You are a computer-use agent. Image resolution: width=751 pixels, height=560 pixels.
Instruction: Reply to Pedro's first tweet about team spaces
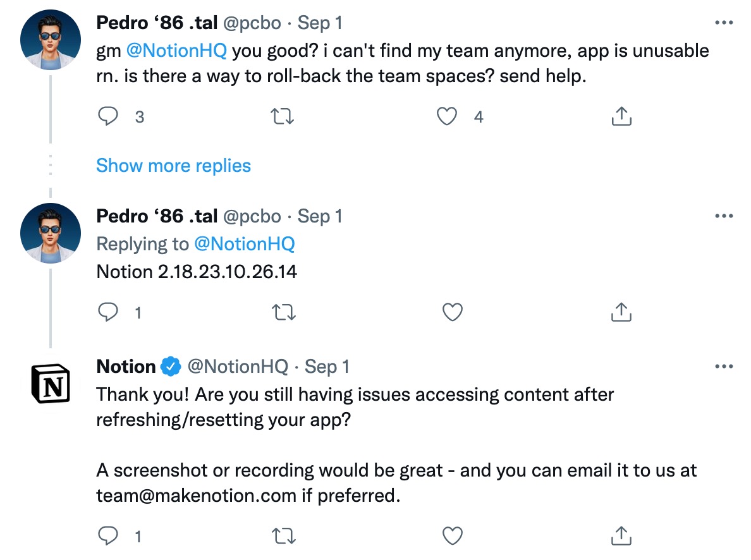click(x=109, y=117)
